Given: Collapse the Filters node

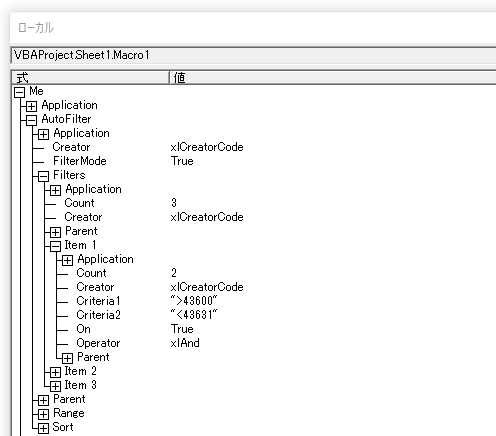Looking at the screenshot, I should tap(43, 176).
